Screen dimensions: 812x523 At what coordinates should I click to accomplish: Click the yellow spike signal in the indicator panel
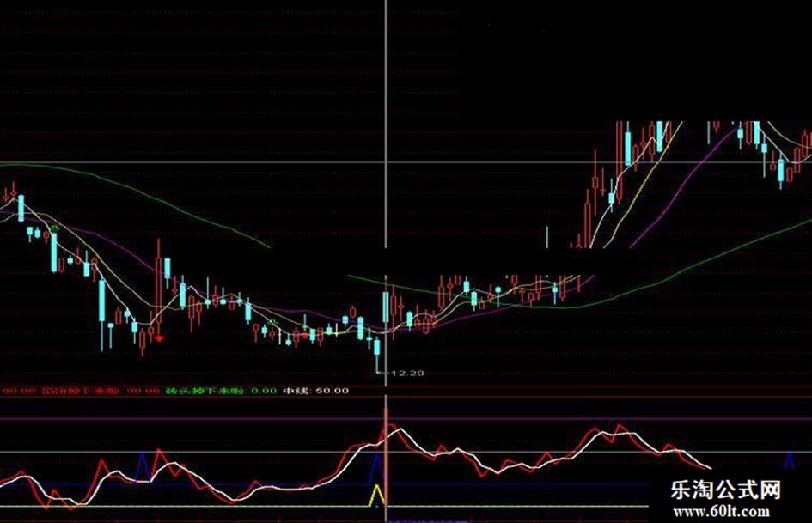coord(377,495)
